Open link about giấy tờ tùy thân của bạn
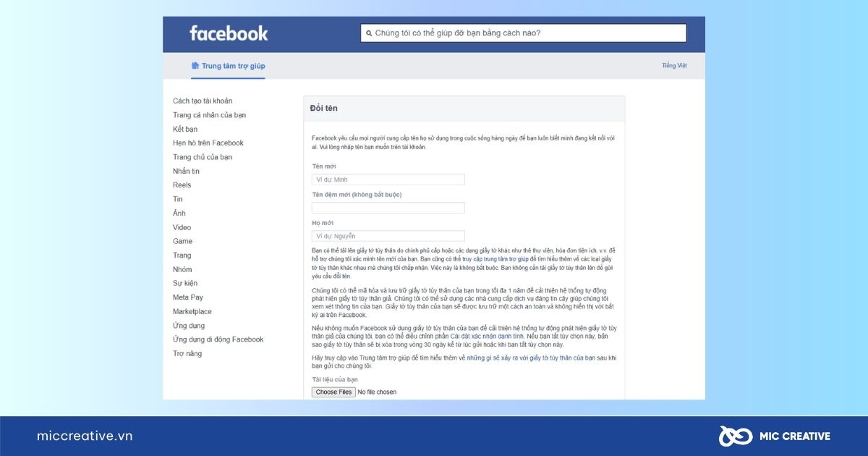868x456 pixels. point(531,358)
